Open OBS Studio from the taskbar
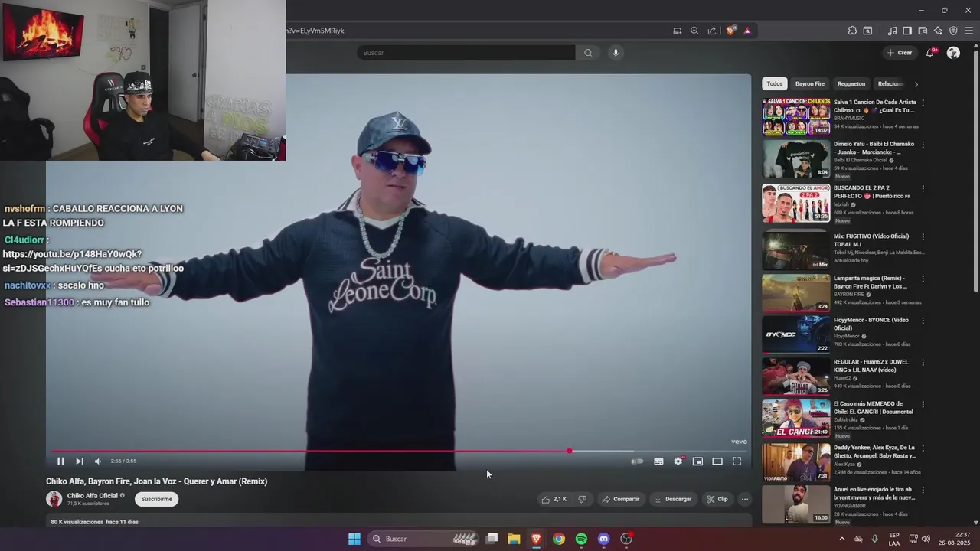Viewport: 980px width, 551px height. (626, 539)
